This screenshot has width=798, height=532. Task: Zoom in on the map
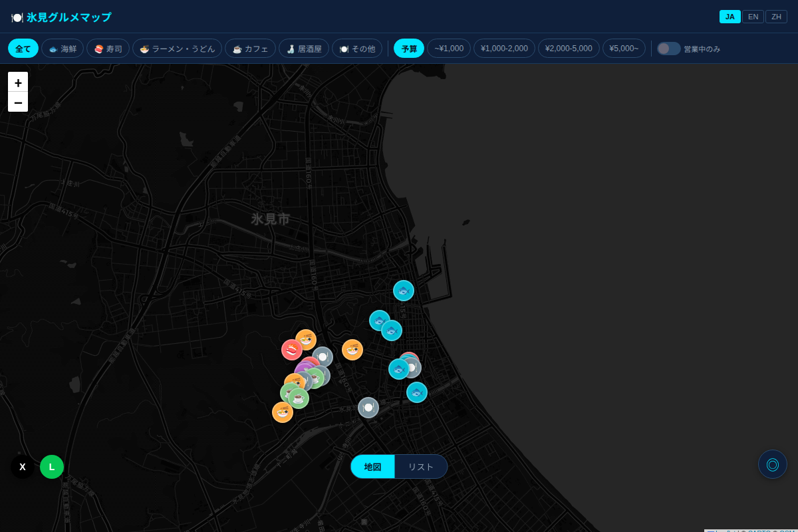click(x=18, y=82)
